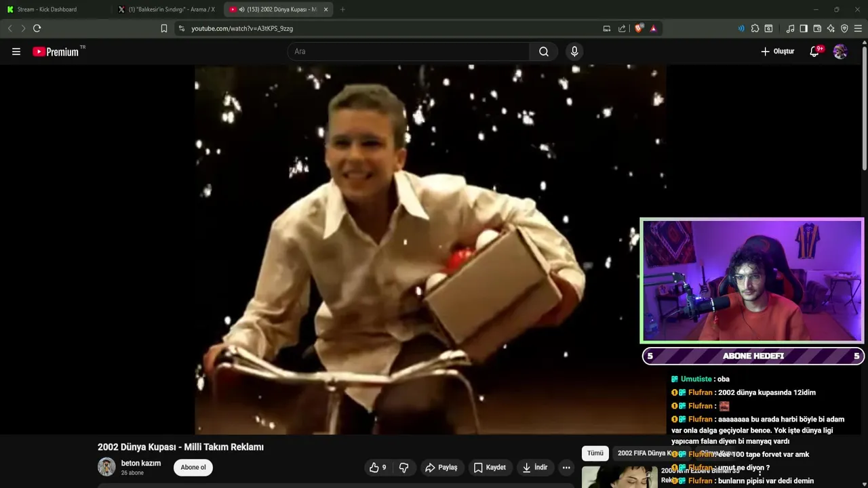Select the Tümü filter chip
The width and height of the screenshot is (868, 488).
click(595, 453)
